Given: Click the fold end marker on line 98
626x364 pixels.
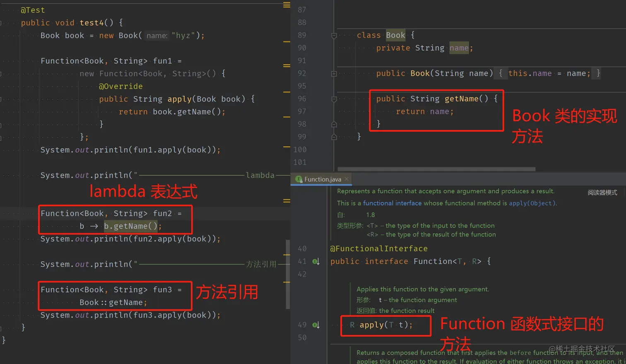Looking at the screenshot, I should pos(334,124).
